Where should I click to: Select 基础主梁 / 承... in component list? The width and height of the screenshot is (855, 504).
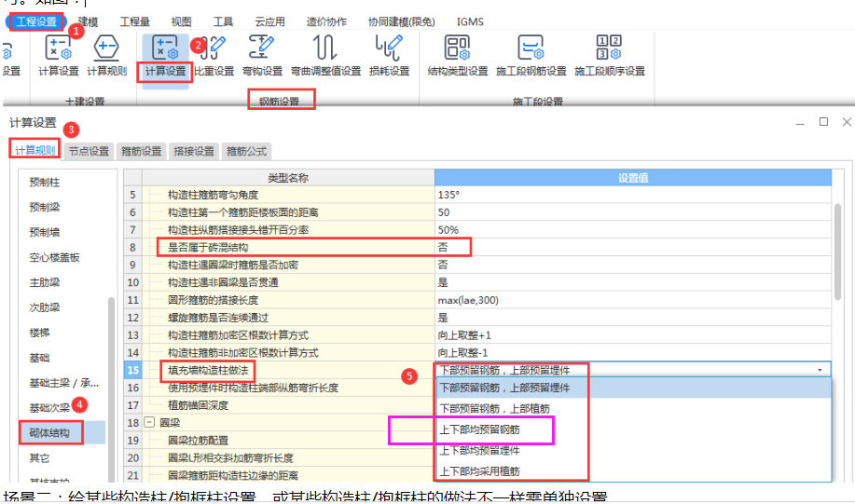point(63,383)
